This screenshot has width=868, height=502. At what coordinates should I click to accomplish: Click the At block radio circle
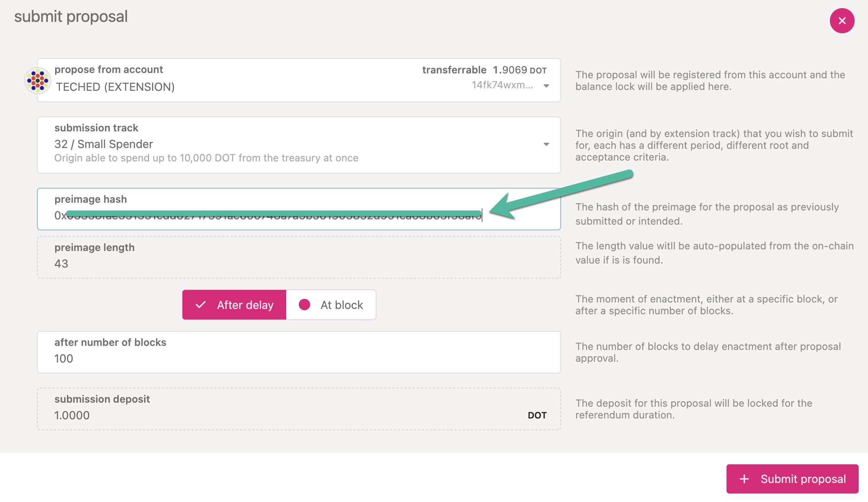(x=304, y=305)
